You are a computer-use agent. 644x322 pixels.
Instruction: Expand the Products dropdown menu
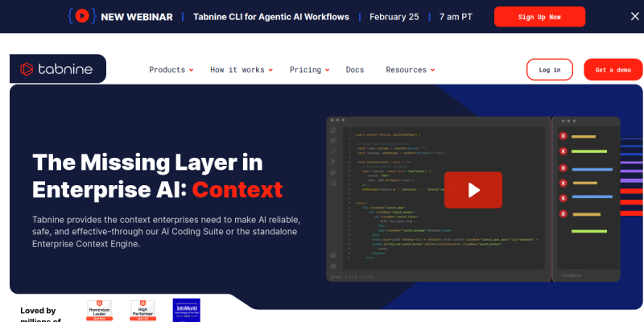(x=171, y=70)
